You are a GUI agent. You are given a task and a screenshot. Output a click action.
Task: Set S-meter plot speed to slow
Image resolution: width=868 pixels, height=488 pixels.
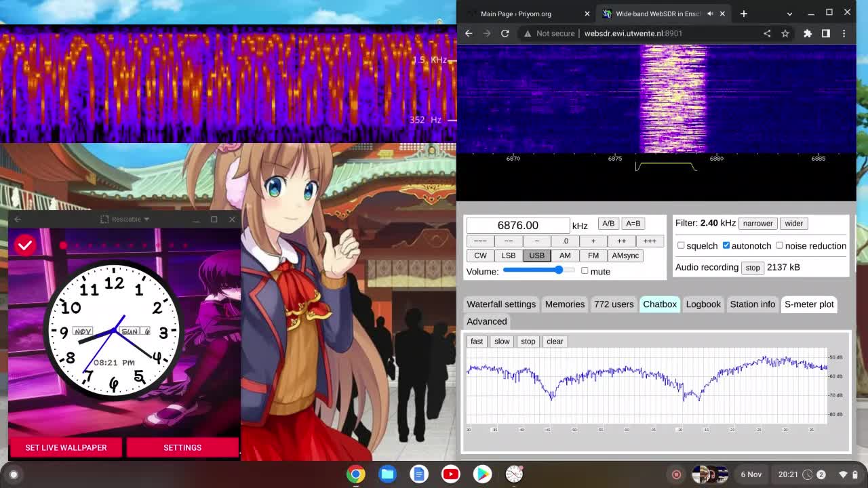tap(502, 341)
